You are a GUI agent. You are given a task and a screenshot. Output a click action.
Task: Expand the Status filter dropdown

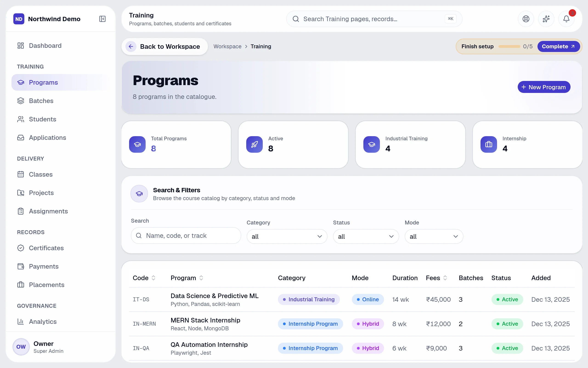point(366,236)
